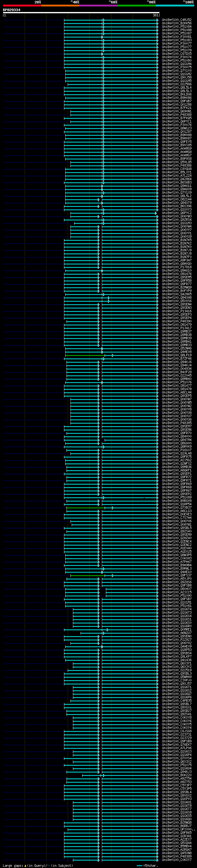Select the label UniRef100_Q9FUB7

177,101
